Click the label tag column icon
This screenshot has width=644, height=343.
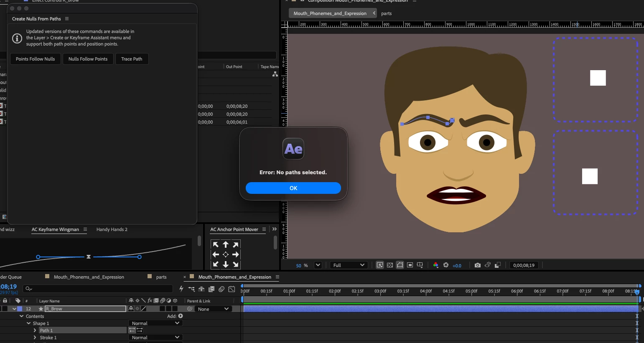pyautogui.click(x=18, y=301)
